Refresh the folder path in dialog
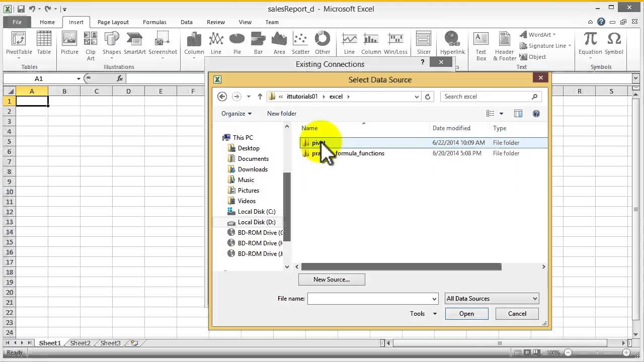Screen dimensions: 644x362 (x=428, y=97)
